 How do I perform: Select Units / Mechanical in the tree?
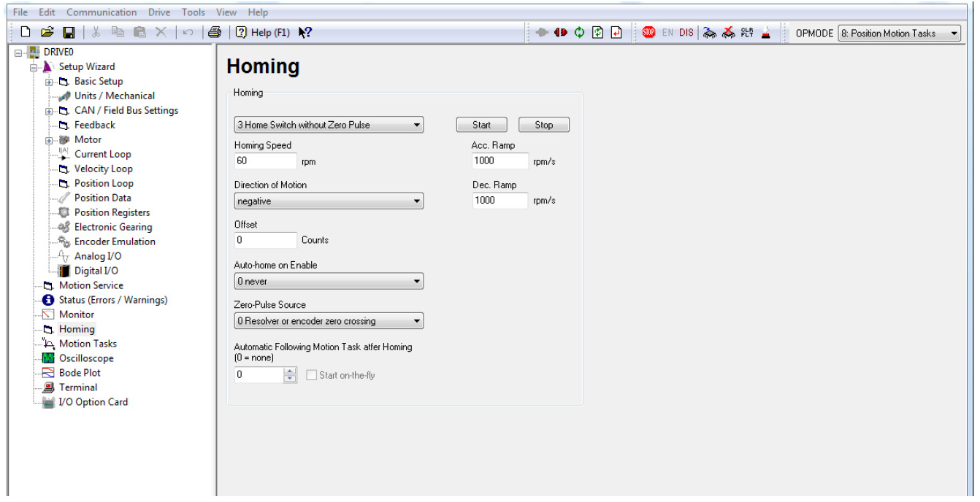point(115,96)
